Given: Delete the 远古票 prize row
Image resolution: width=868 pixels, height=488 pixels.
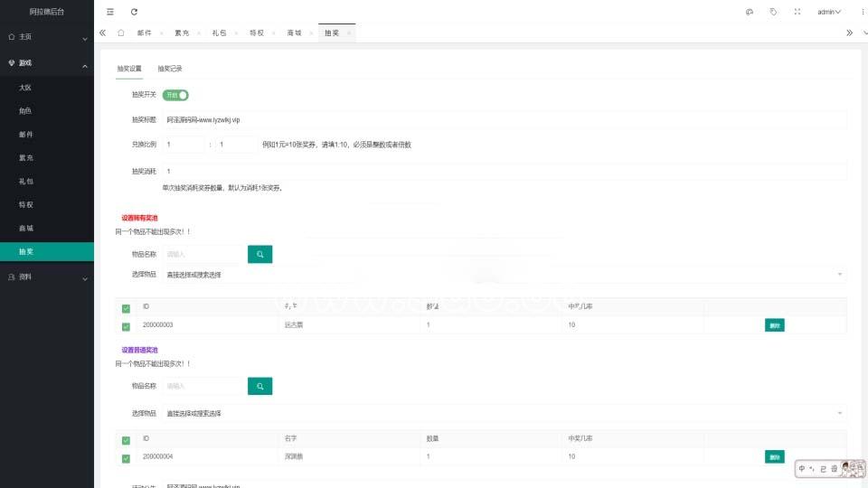Looking at the screenshot, I should [x=774, y=325].
